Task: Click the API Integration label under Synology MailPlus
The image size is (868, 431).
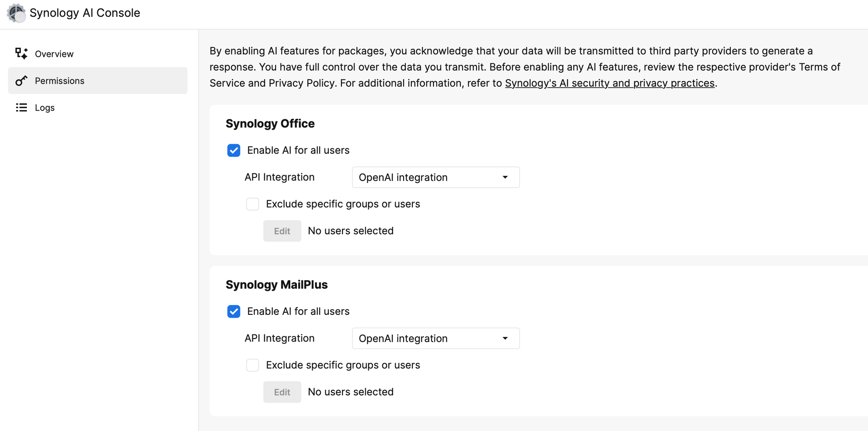Action: tap(279, 338)
